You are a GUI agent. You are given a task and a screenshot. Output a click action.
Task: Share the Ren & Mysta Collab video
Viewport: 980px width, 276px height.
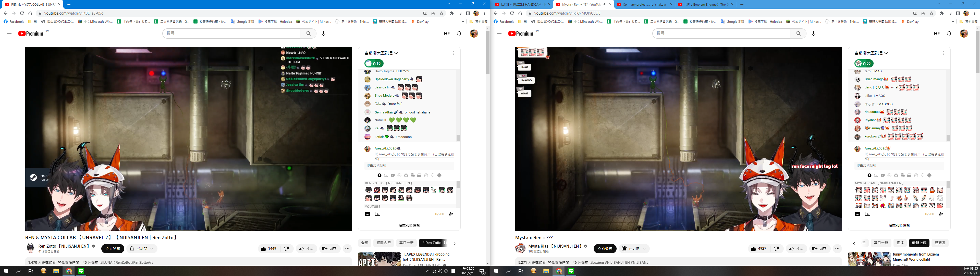(306, 249)
